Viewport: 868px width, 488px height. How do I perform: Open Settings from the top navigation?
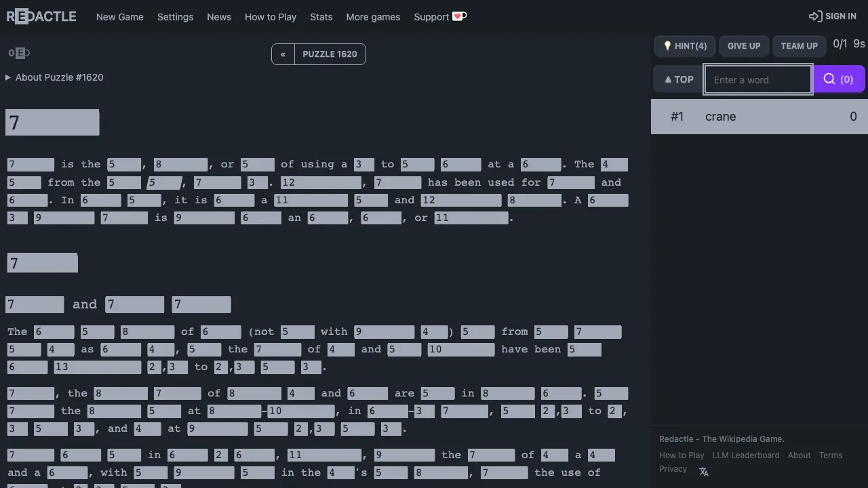point(175,17)
